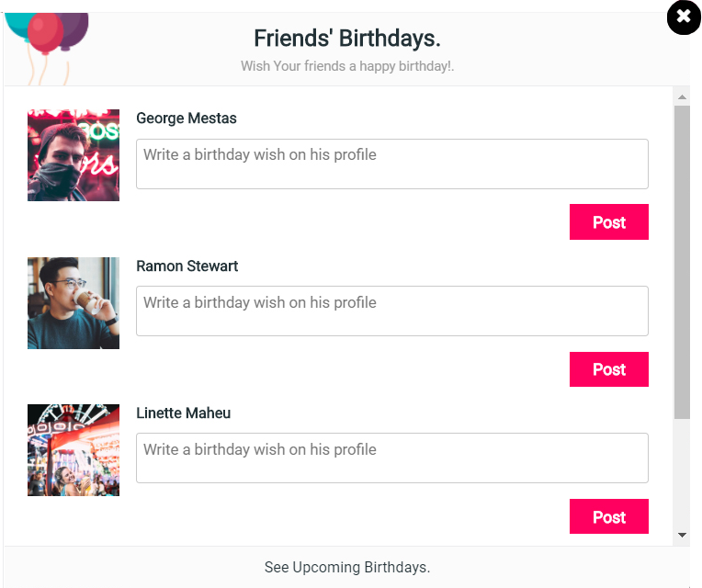Post the birthday wish to George Mestas
702x588 pixels.
[609, 222]
